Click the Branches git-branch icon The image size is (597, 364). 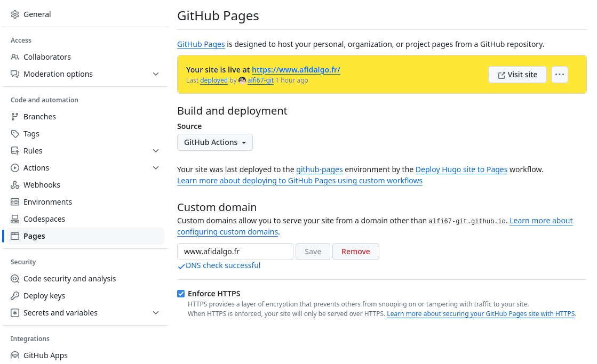pyautogui.click(x=15, y=117)
